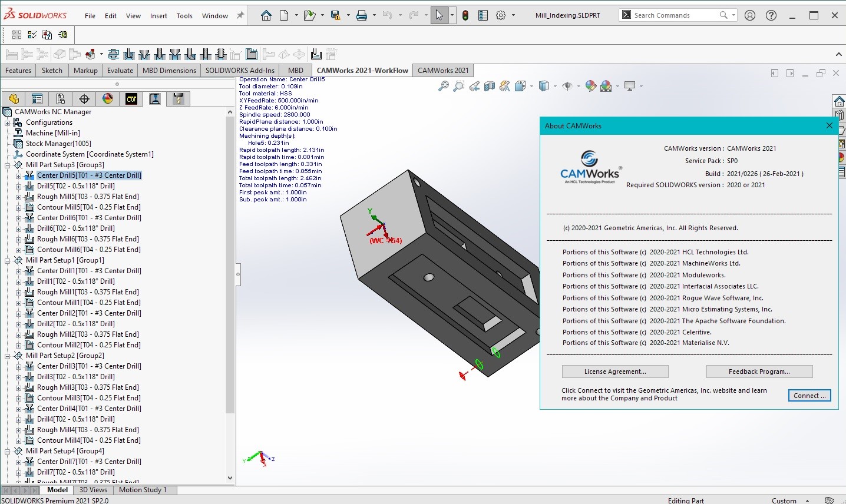Click the License Agreement button
The height and width of the screenshot is (504, 846).
615,372
